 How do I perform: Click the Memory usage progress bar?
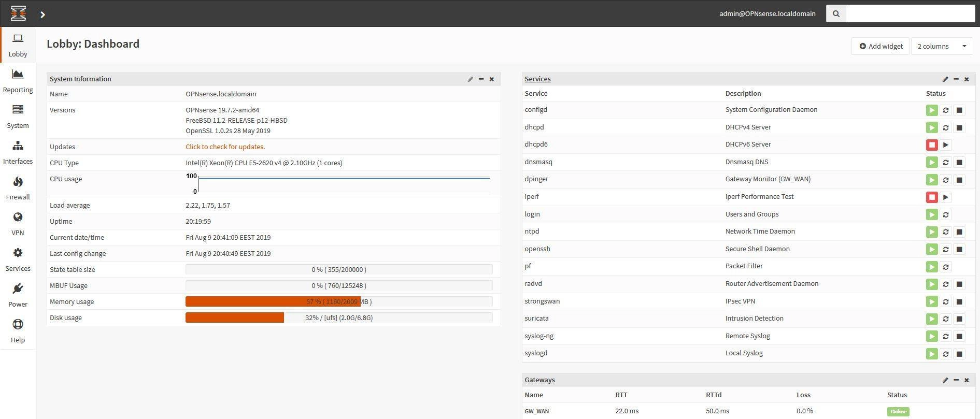coord(339,301)
